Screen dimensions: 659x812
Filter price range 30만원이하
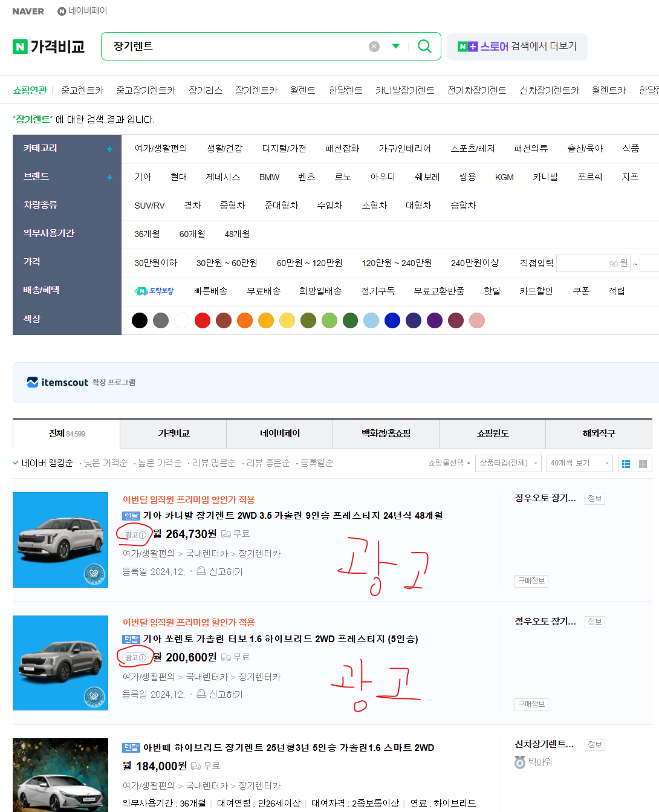click(156, 263)
